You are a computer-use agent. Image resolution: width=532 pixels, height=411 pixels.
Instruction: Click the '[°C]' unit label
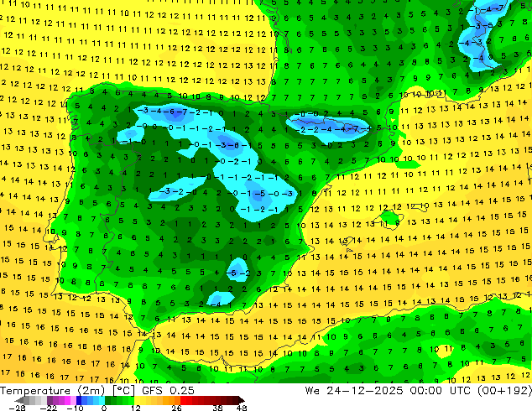123,391
